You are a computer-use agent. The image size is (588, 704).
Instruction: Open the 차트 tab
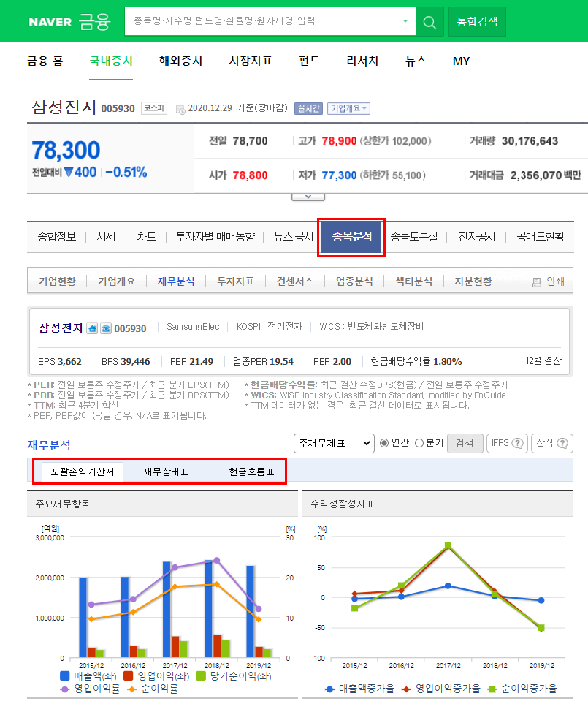coord(147,237)
